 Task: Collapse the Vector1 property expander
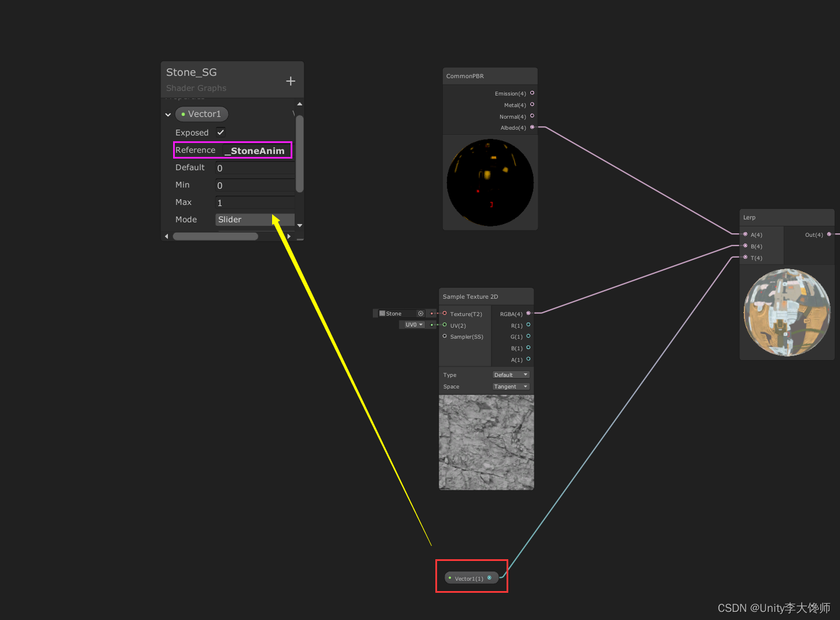point(168,115)
